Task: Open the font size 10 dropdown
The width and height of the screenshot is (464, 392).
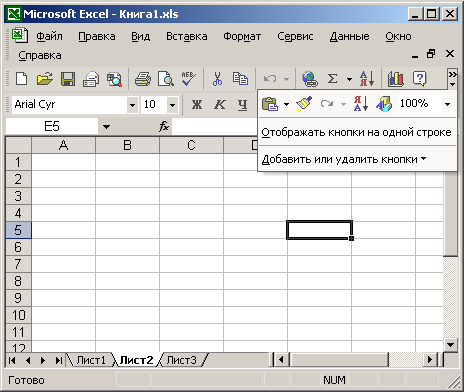Action: (172, 105)
